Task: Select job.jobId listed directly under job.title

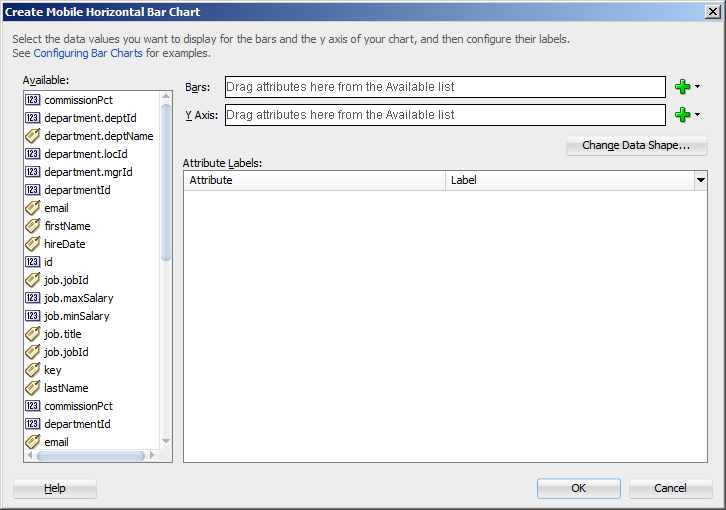Action: (x=66, y=352)
